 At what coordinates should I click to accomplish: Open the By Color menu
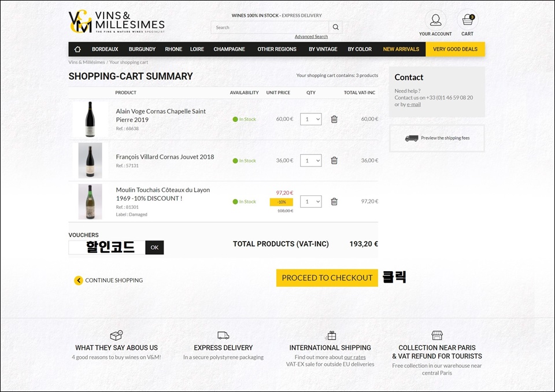point(360,49)
